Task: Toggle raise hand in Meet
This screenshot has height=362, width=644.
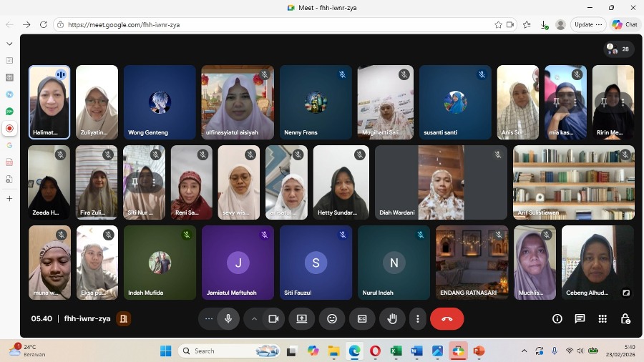Action: tap(392, 319)
